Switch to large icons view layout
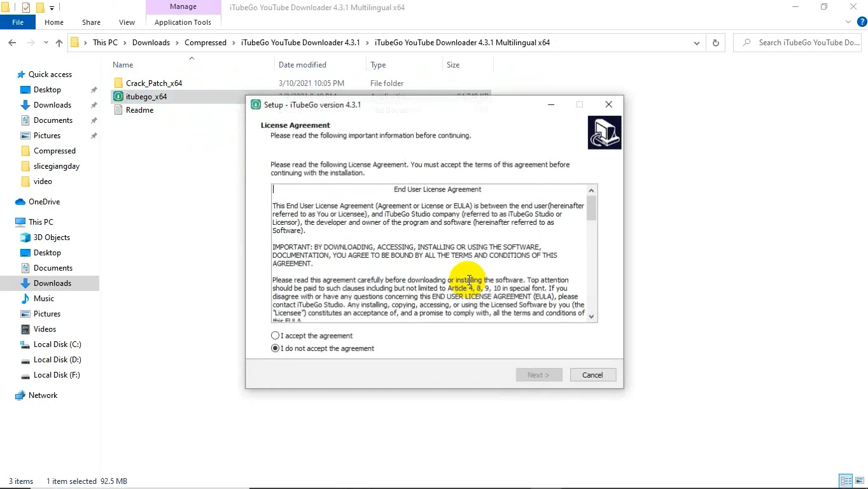868x489 pixels. (859, 481)
